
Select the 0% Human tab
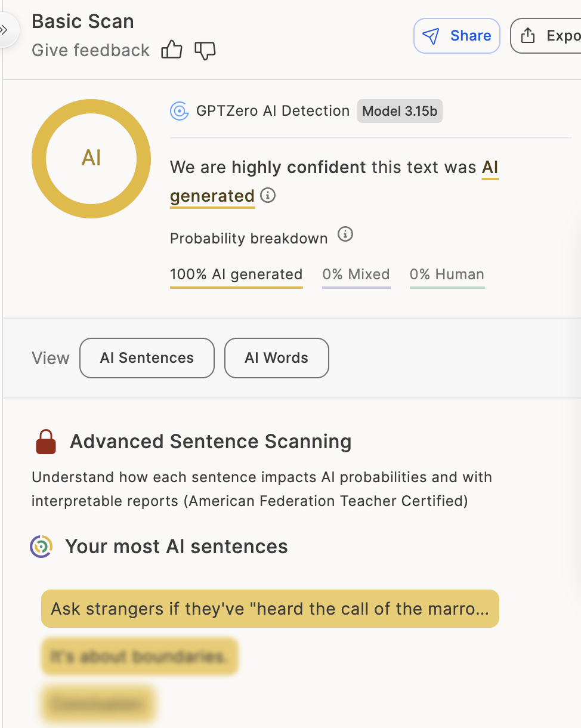pos(447,274)
